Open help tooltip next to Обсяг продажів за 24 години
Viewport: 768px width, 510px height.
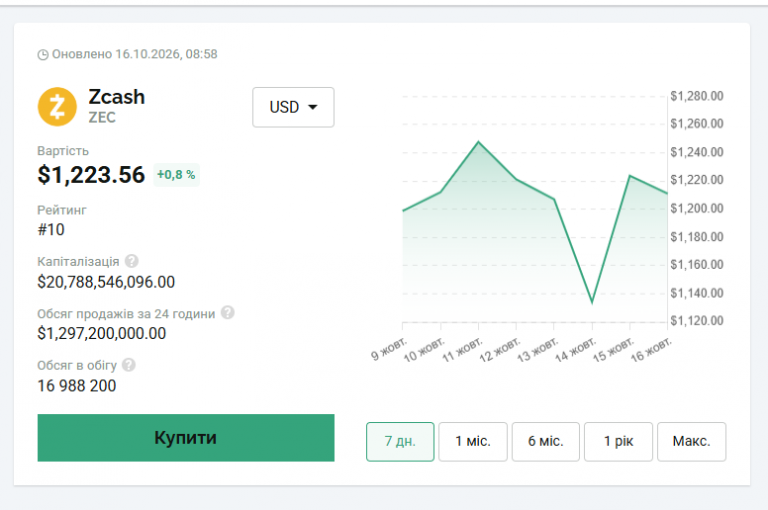[227, 313]
